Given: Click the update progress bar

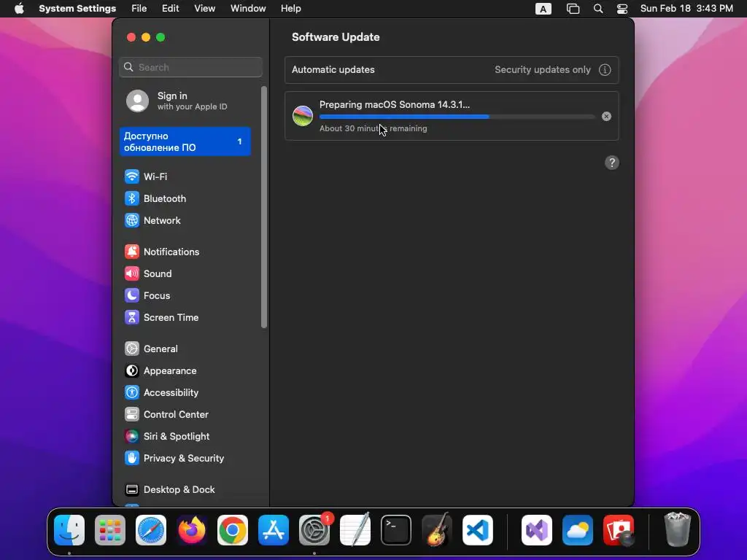Looking at the screenshot, I should [457, 117].
